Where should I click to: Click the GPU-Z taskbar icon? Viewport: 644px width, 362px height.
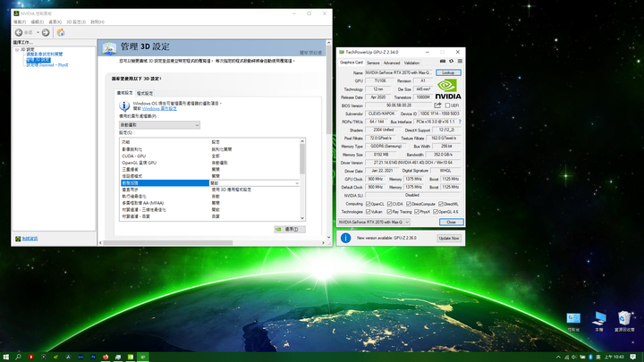143,357
